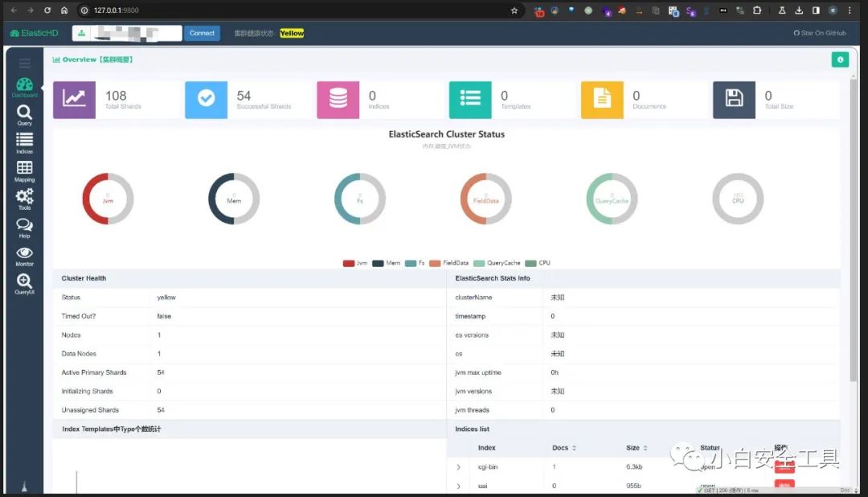
Task: Open the Query sidebar section
Action: click(x=24, y=115)
